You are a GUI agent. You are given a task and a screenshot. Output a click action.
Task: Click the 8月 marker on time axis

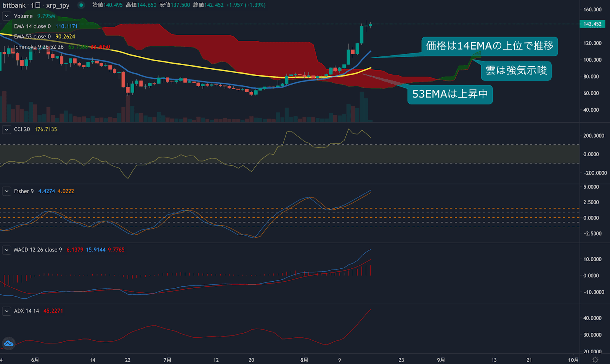[304, 360]
